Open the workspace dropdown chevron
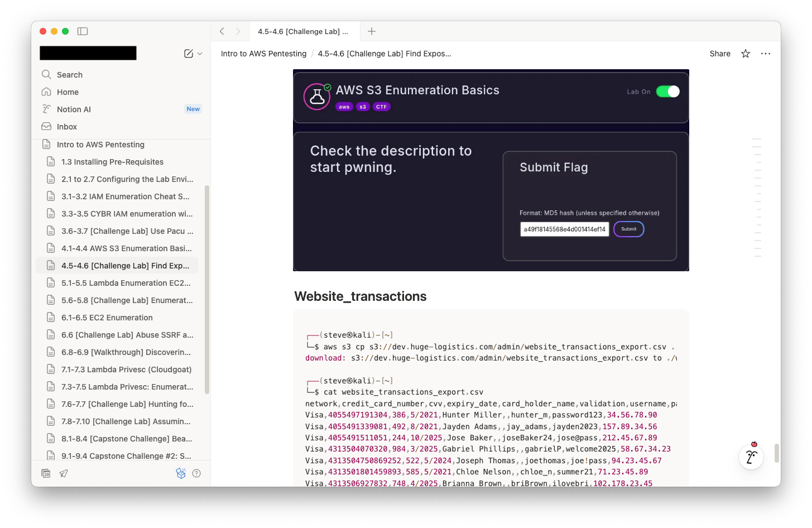Viewport: 812px width, 528px height. [200, 54]
